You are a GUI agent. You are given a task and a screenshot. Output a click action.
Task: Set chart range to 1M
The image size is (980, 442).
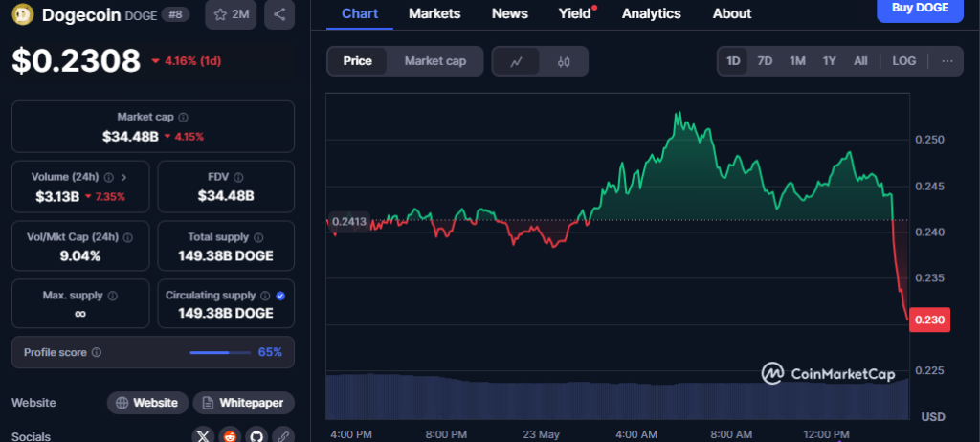click(x=797, y=61)
